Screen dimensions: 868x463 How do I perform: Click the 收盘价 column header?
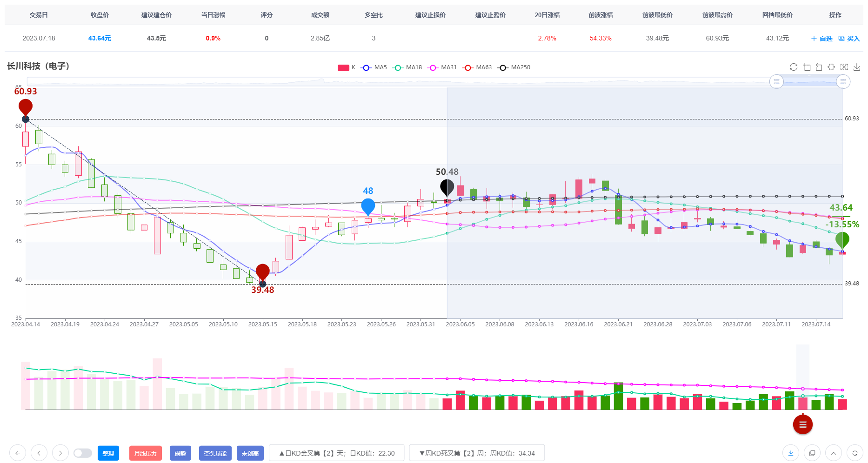(x=100, y=15)
